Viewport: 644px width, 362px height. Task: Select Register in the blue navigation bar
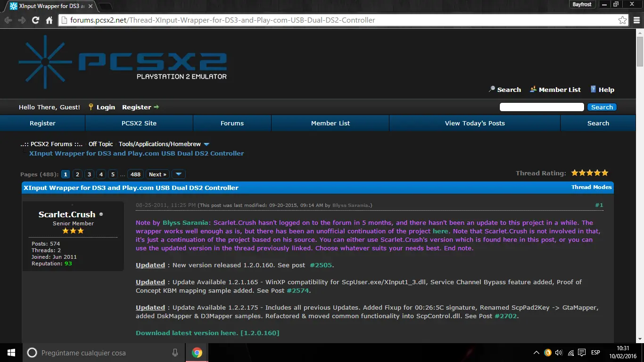click(42, 123)
